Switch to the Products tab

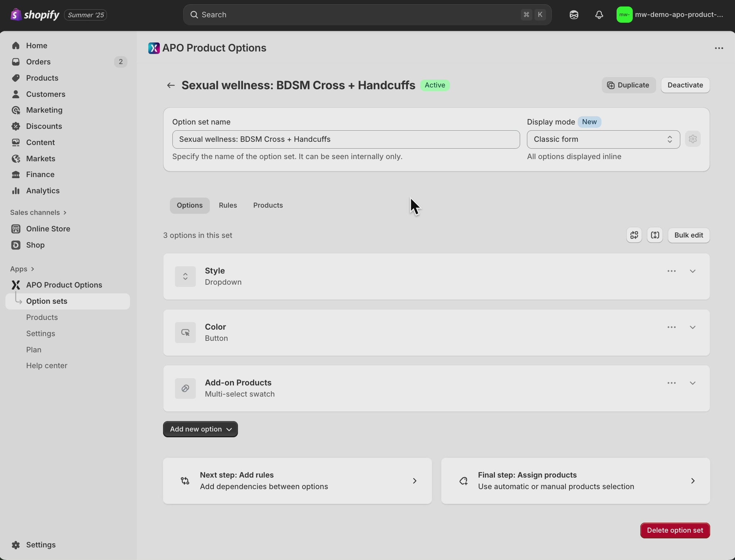tap(268, 205)
